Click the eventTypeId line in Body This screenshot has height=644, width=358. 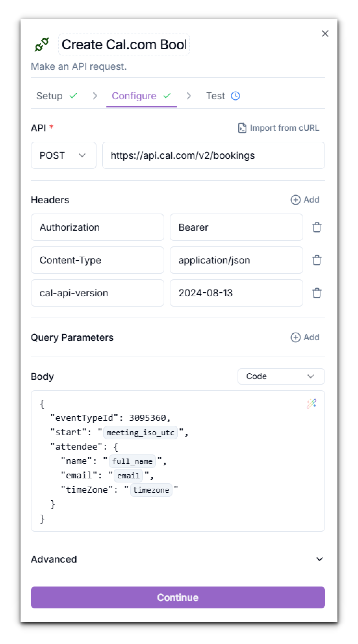(x=110, y=418)
